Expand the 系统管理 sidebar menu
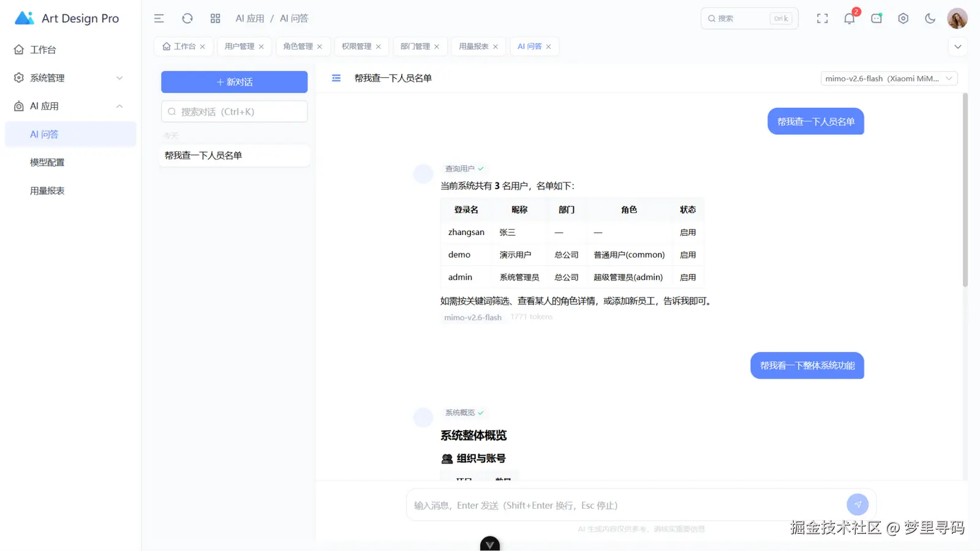The width and height of the screenshot is (980, 551). click(70, 78)
